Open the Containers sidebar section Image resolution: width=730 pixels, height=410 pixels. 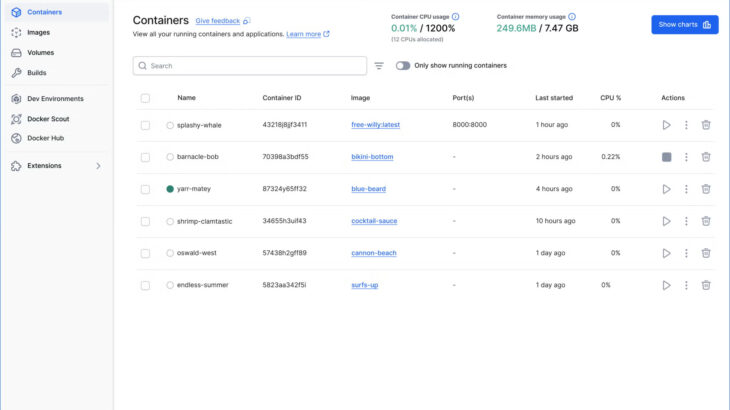pos(57,12)
